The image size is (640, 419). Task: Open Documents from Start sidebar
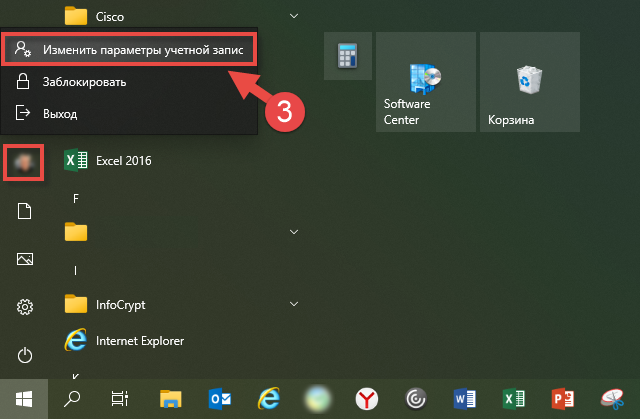[24, 211]
